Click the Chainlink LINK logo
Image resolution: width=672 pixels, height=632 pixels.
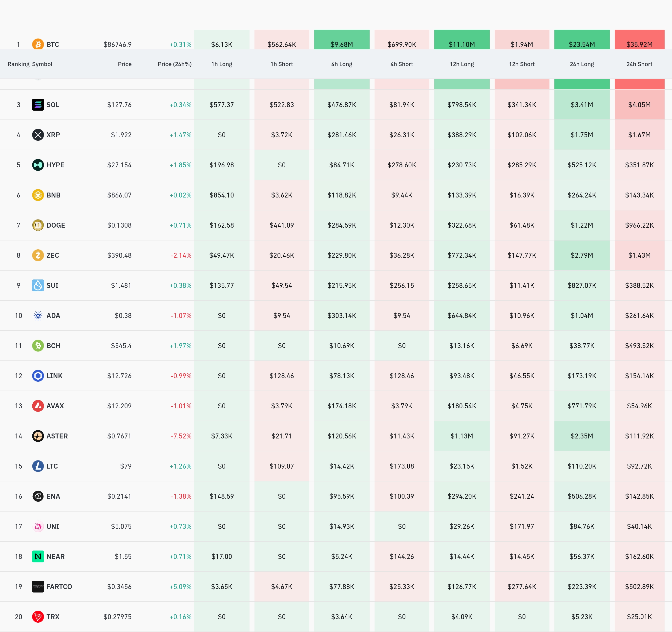(38, 376)
